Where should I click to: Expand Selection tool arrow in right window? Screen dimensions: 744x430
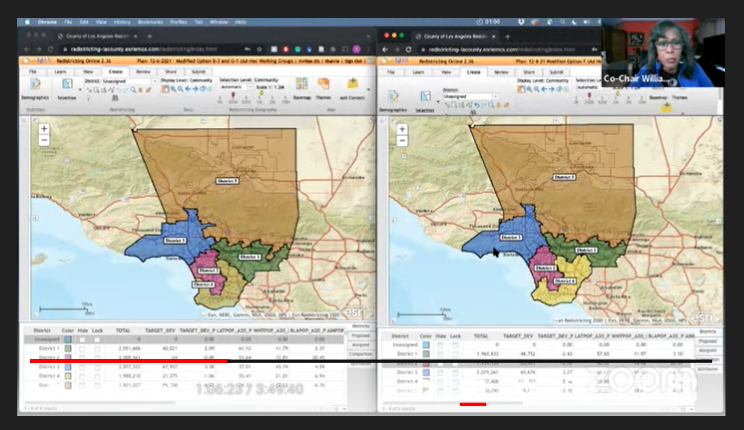click(x=438, y=101)
